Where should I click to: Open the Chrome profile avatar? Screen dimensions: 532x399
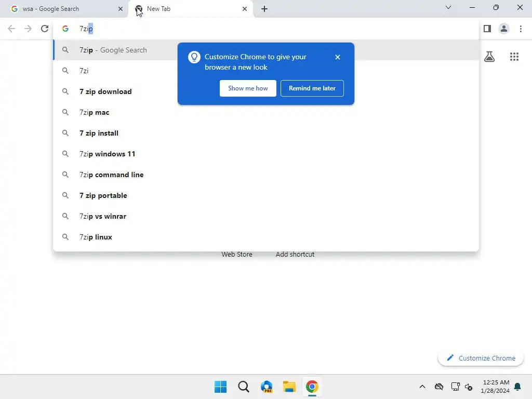point(504,29)
